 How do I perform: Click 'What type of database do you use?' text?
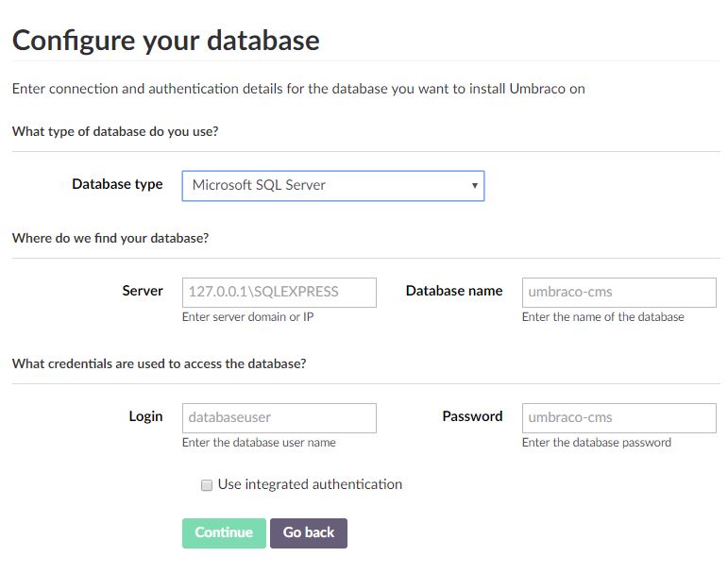(x=115, y=132)
